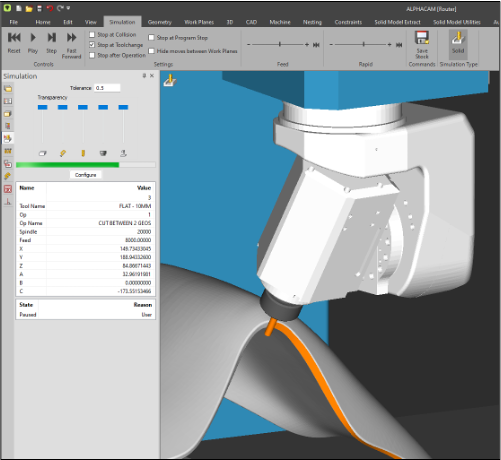Viewport: 501px width, 460px height.
Task: Reset the simulation to start
Action: 14,43
